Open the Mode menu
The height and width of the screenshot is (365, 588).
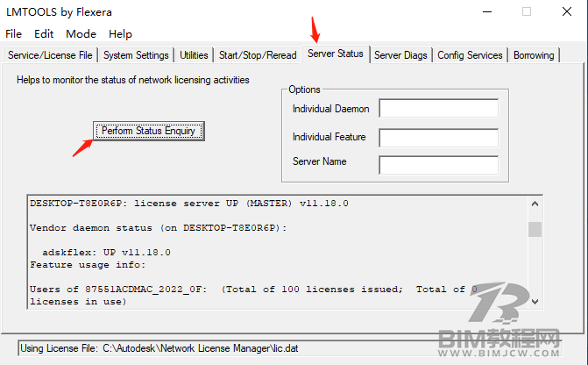(x=81, y=34)
